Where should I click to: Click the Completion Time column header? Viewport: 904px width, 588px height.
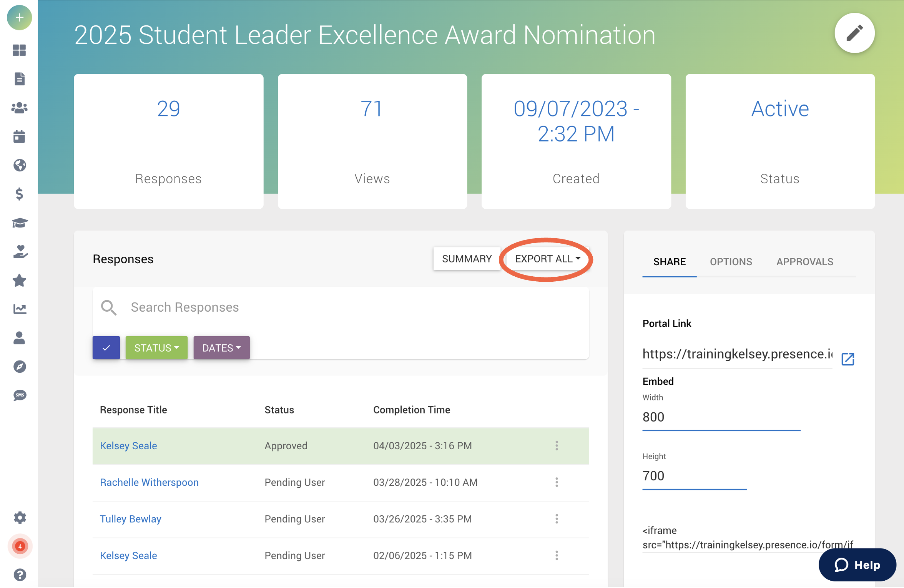[x=412, y=410]
